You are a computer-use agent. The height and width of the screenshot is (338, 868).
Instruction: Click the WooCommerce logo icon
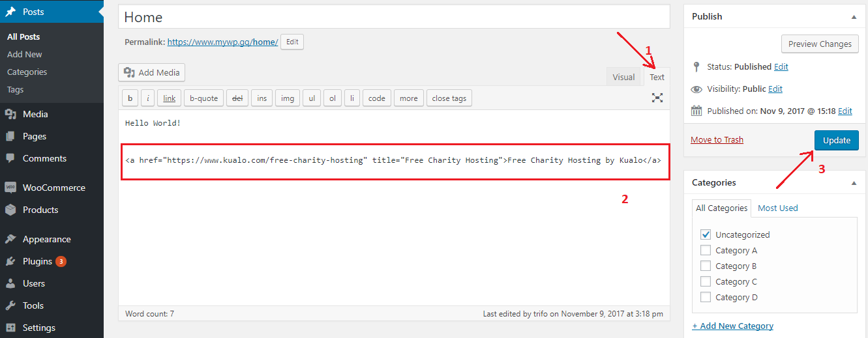coord(10,188)
